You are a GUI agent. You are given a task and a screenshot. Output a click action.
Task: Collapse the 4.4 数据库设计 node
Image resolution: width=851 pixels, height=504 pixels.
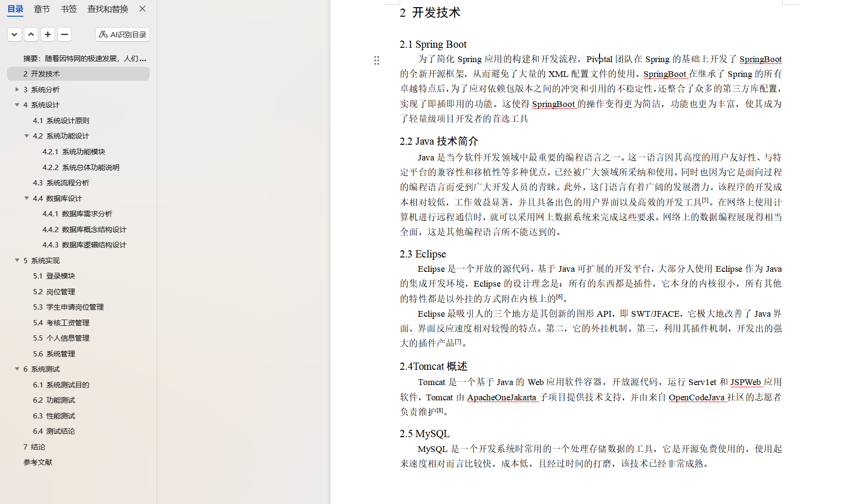coord(27,198)
